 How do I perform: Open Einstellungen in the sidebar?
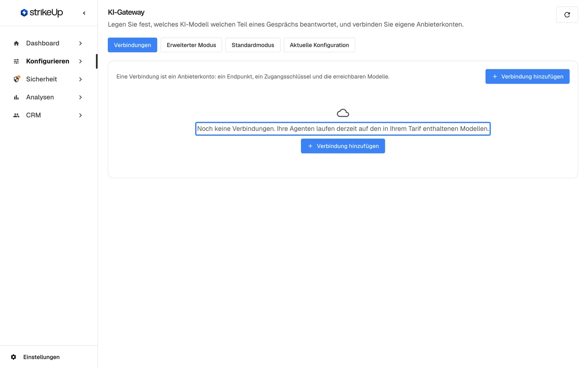pos(41,357)
